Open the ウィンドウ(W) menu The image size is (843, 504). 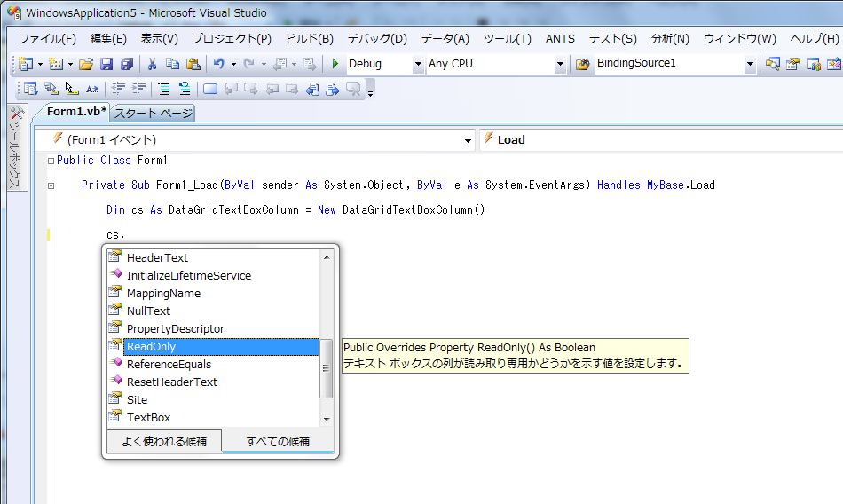click(740, 39)
